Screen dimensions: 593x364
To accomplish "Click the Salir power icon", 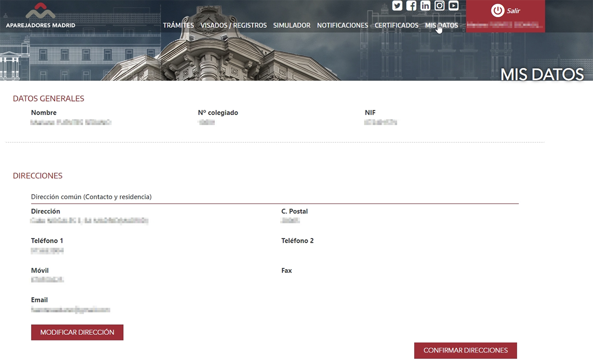I will coord(497,11).
